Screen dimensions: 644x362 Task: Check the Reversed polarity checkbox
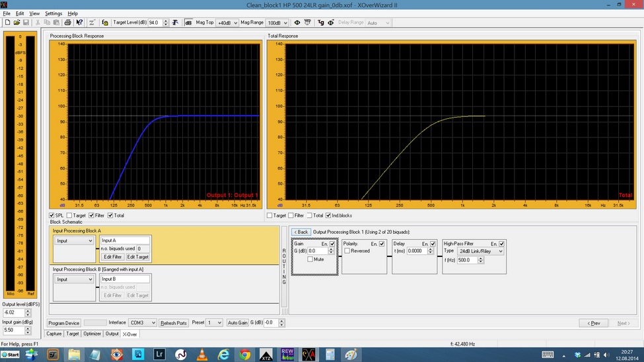(x=347, y=251)
